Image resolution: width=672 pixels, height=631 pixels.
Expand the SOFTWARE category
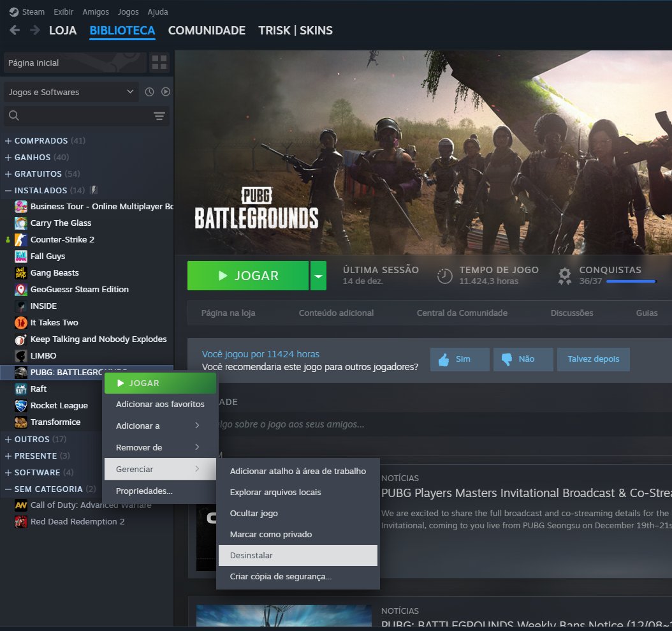(8, 472)
